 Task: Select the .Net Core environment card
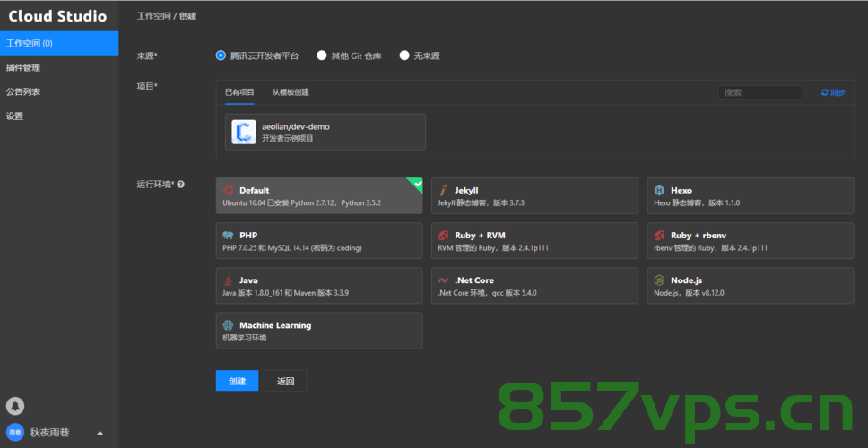(x=534, y=286)
